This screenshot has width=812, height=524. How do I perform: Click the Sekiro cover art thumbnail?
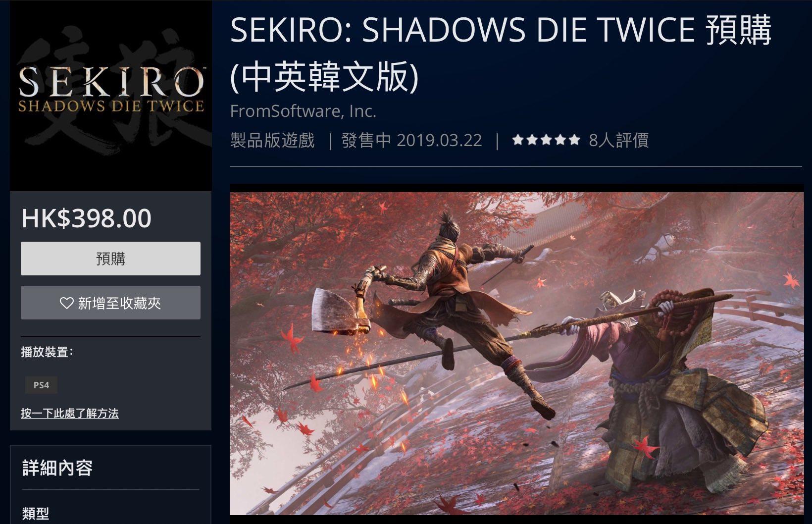(111, 96)
